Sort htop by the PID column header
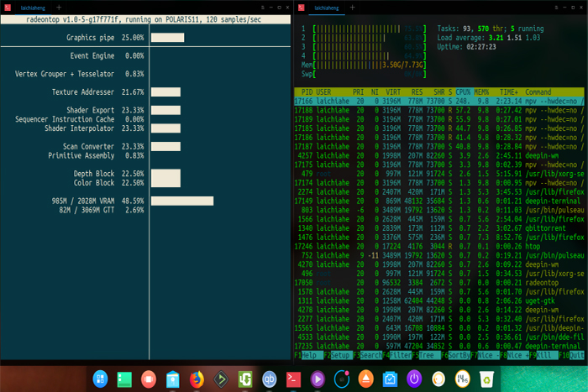This screenshot has width=588, height=392. (307, 91)
